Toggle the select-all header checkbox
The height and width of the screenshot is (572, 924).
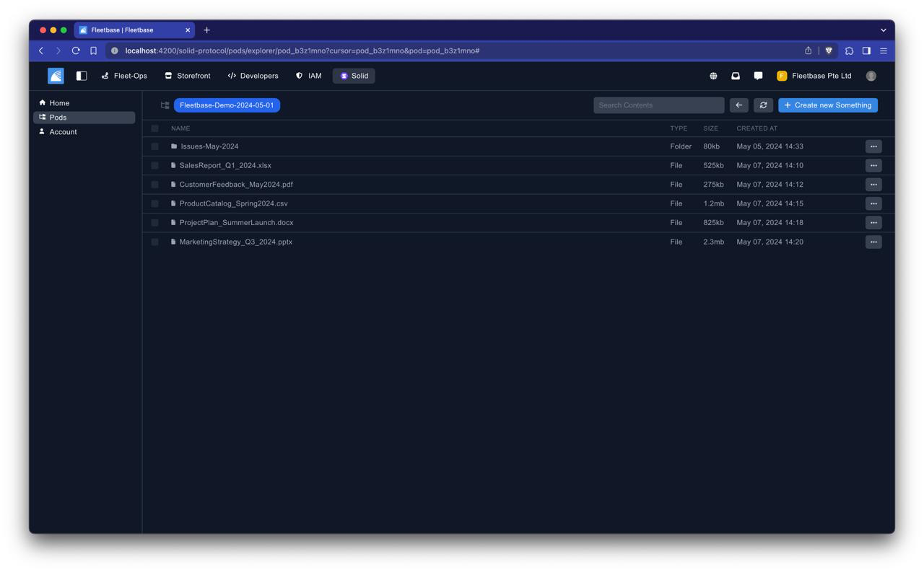(154, 128)
